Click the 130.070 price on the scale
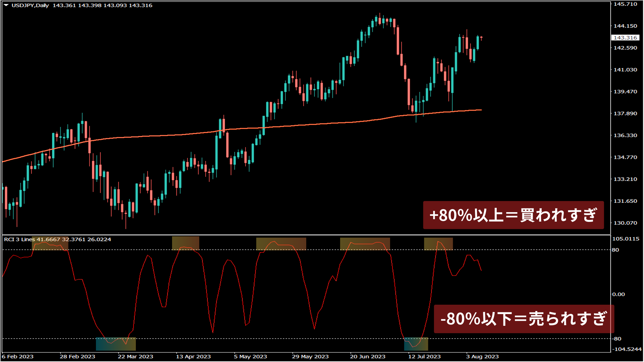This screenshot has width=644, height=362. tap(625, 223)
